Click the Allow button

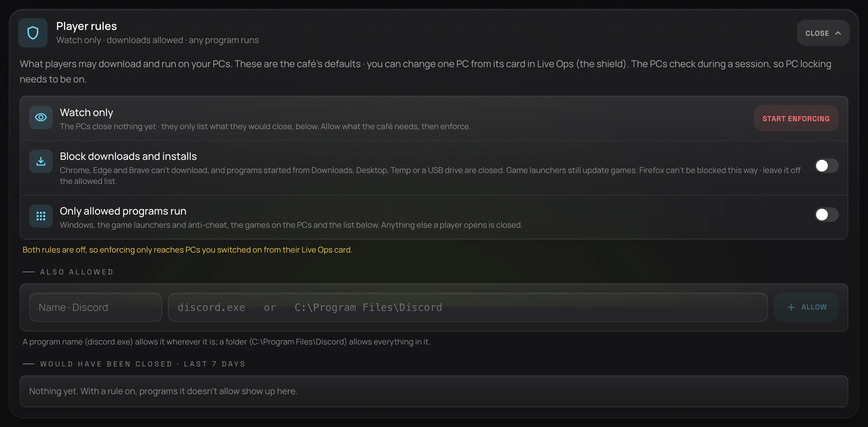pyautogui.click(x=806, y=307)
